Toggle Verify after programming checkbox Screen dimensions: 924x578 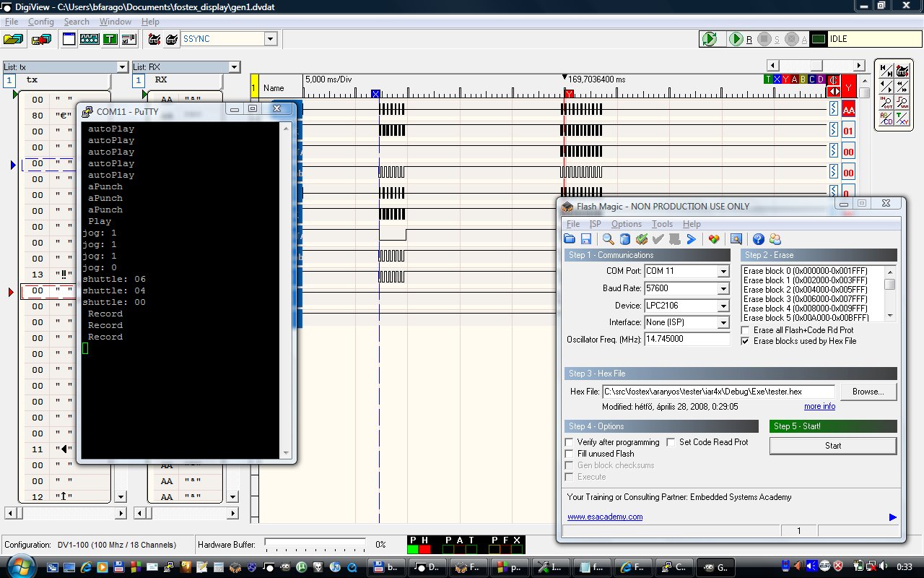(569, 442)
